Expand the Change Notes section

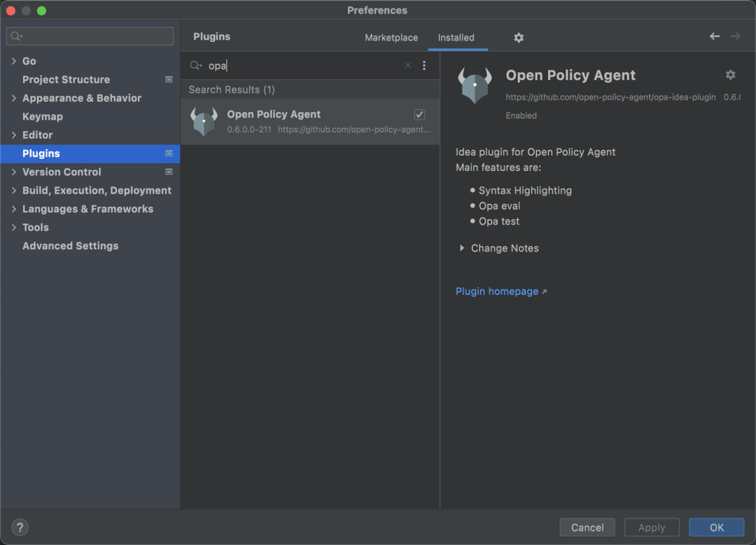coord(462,248)
